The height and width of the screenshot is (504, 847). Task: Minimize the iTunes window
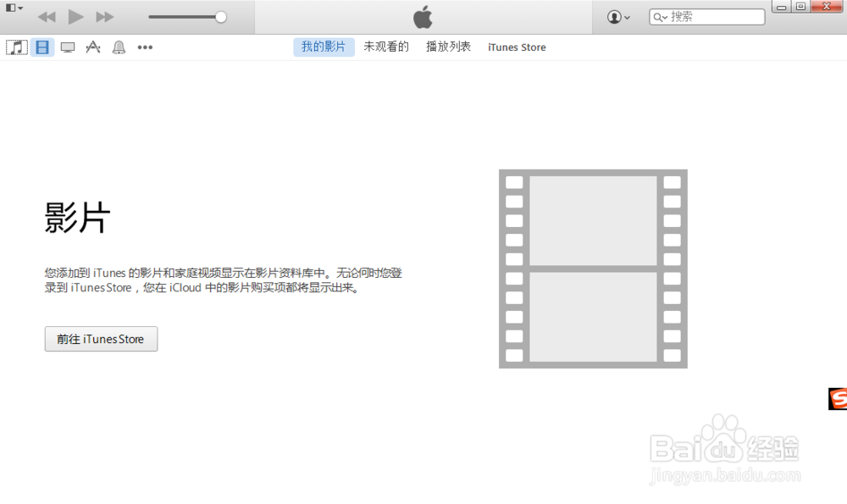[x=781, y=7]
